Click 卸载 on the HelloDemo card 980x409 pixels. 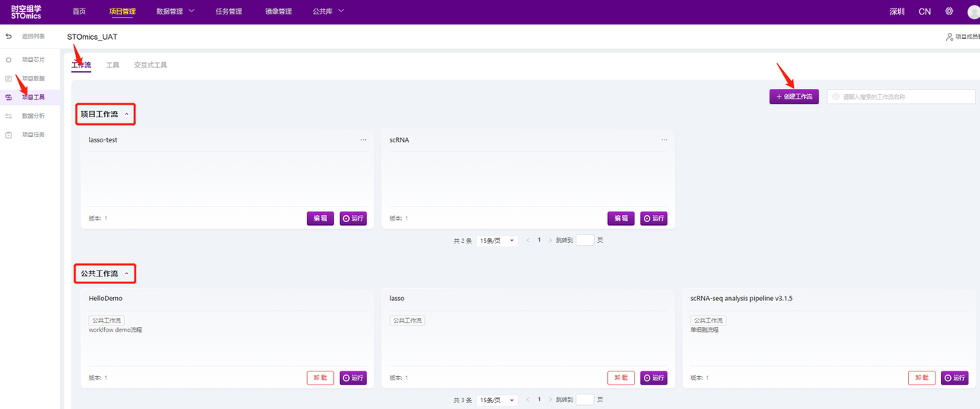(320, 378)
